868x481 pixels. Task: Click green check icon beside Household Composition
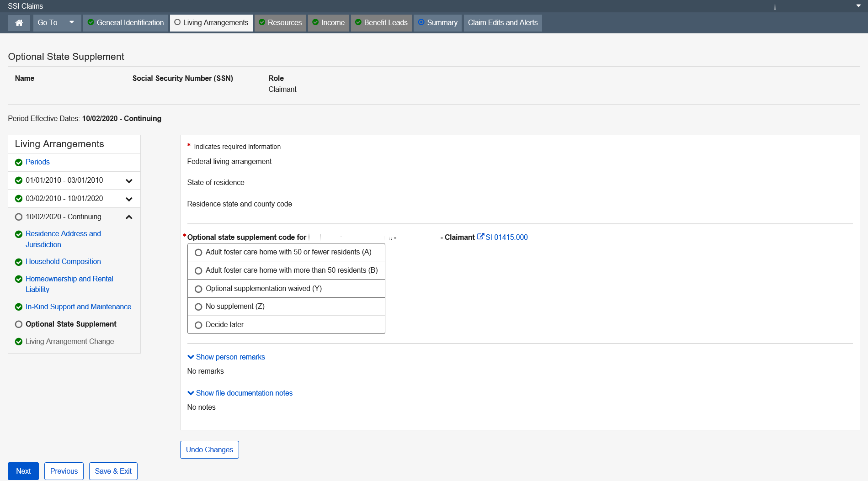(x=19, y=262)
